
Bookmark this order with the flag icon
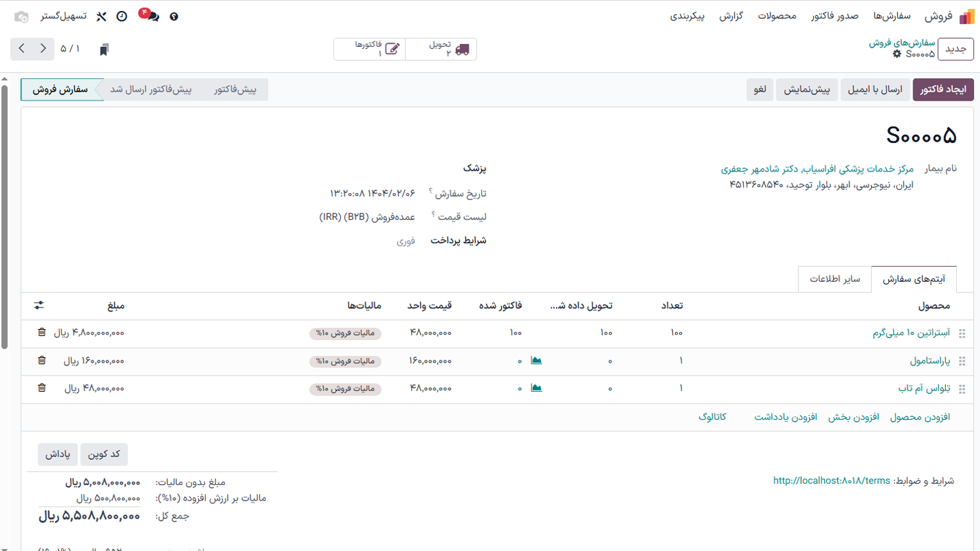click(x=105, y=48)
